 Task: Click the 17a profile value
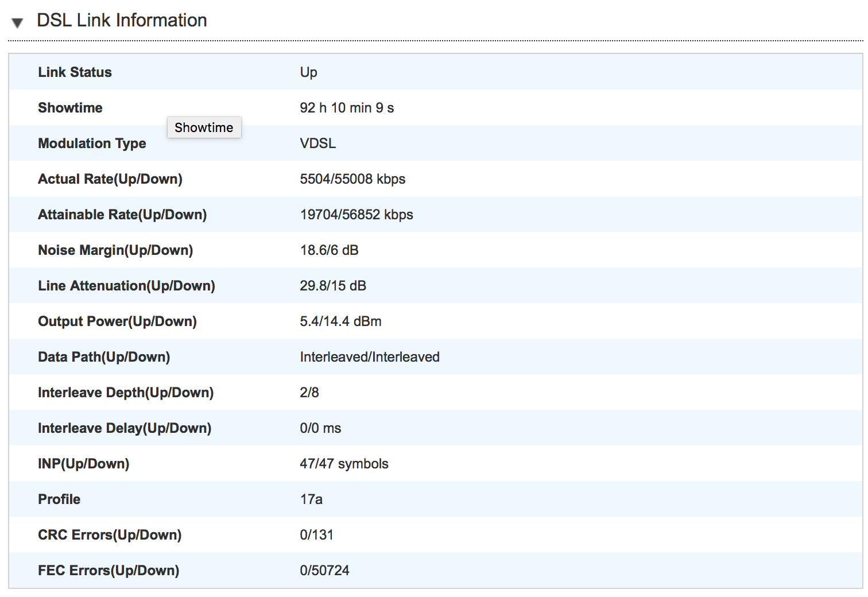311,499
